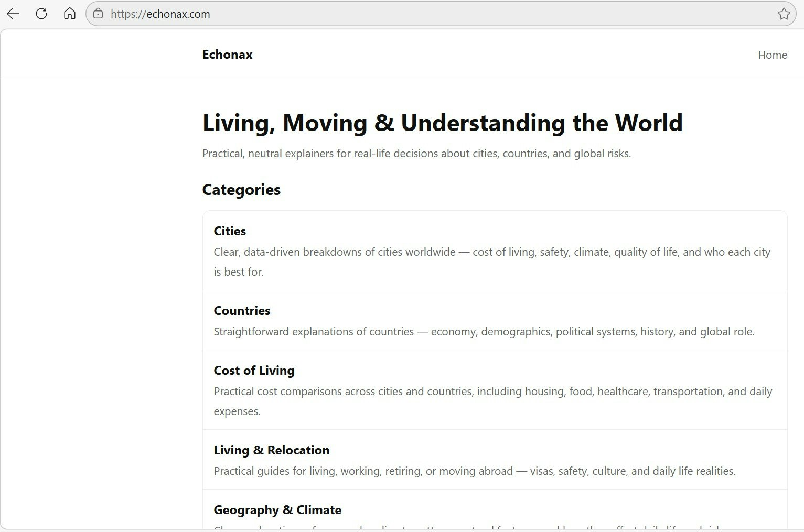Open the Countries category
804x532 pixels.
242,311
